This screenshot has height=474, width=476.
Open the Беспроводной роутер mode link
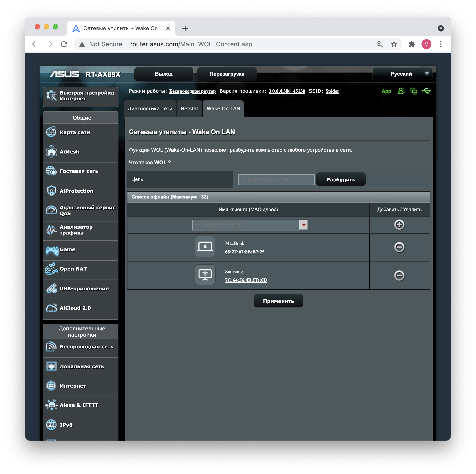(193, 91)
